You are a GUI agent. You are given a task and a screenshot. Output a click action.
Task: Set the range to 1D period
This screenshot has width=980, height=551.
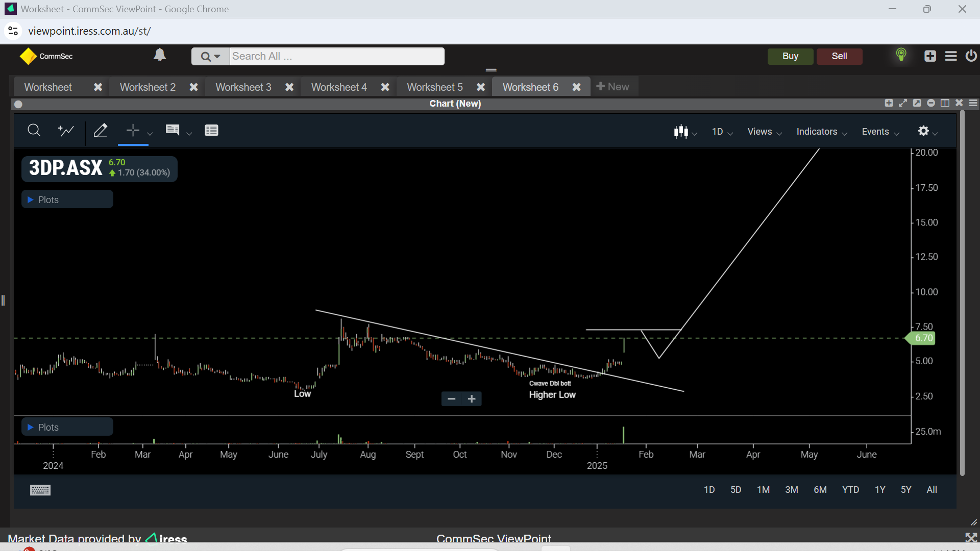[709, 490]
